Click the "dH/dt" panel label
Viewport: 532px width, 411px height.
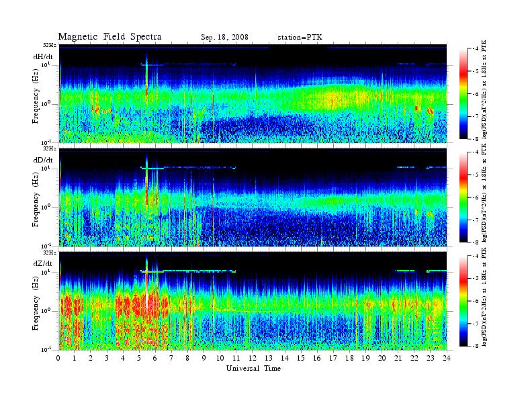pyautogui.click(x=43, y=57)
